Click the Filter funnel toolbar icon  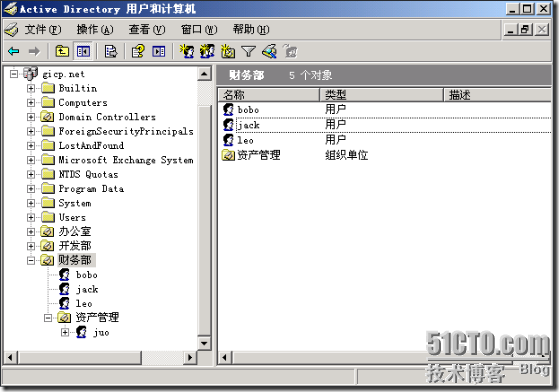coord(248,51)
